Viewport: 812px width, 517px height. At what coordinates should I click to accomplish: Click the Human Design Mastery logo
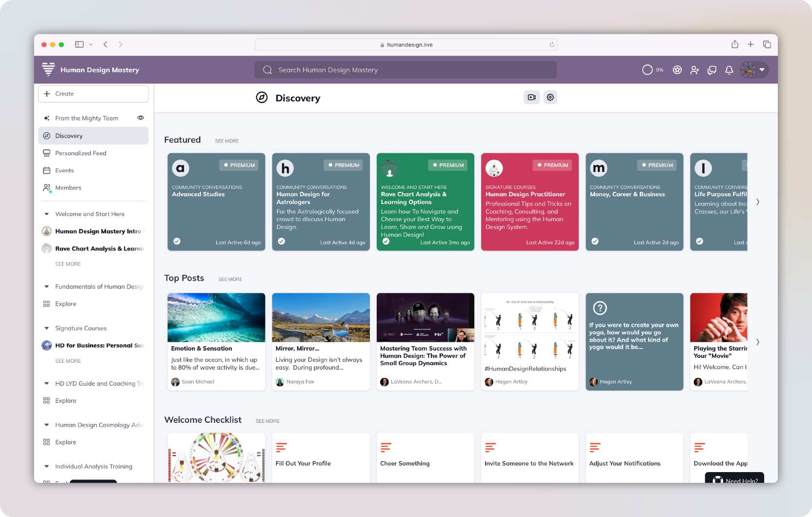48,69
